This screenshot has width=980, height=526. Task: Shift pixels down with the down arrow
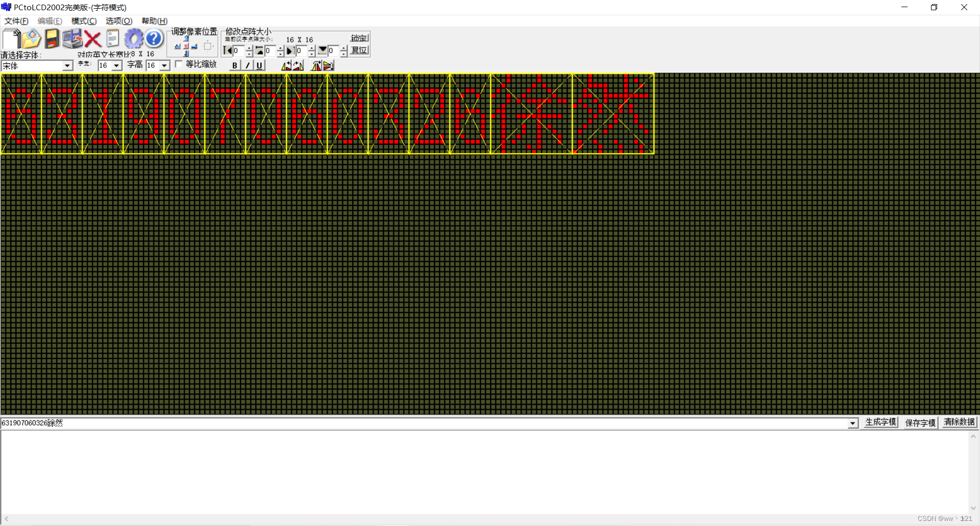[x=186, y=54]
